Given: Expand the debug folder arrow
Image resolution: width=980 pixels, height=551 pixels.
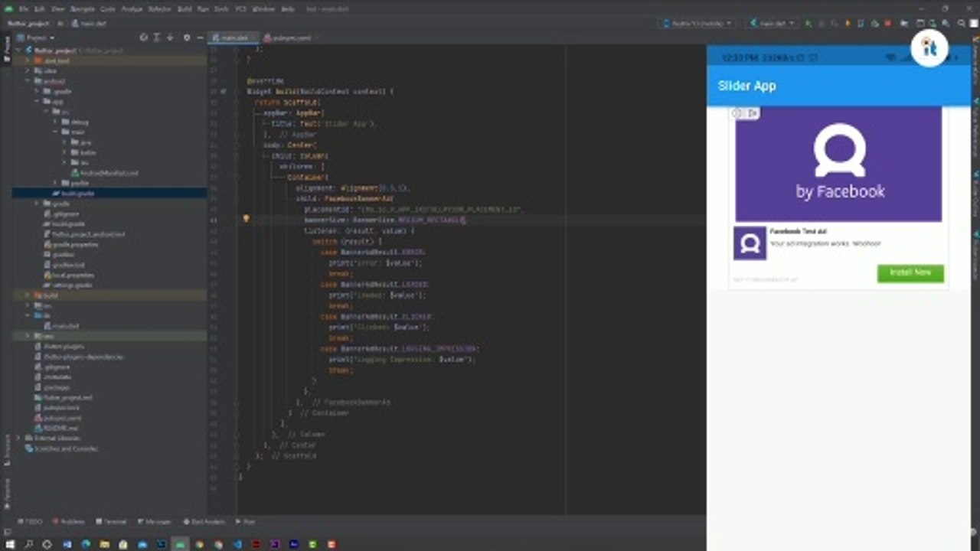Looking at the screenshot, I should tap(55, 122).
